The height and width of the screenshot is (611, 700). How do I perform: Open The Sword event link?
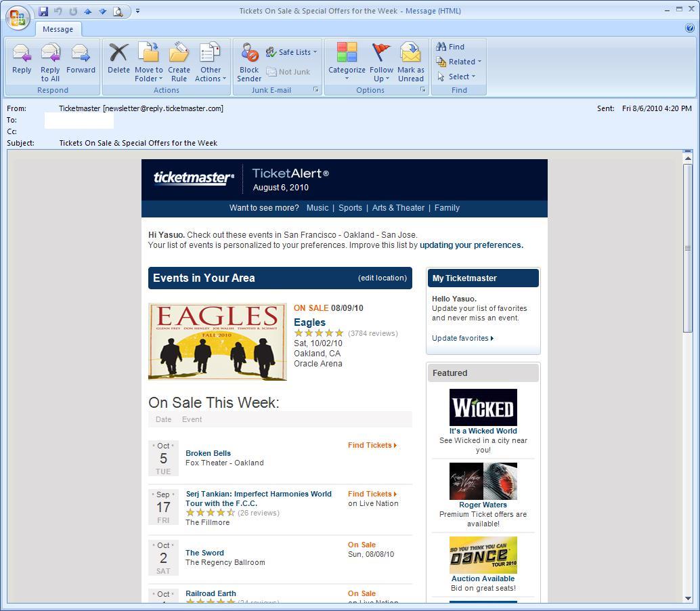point(204,553)
